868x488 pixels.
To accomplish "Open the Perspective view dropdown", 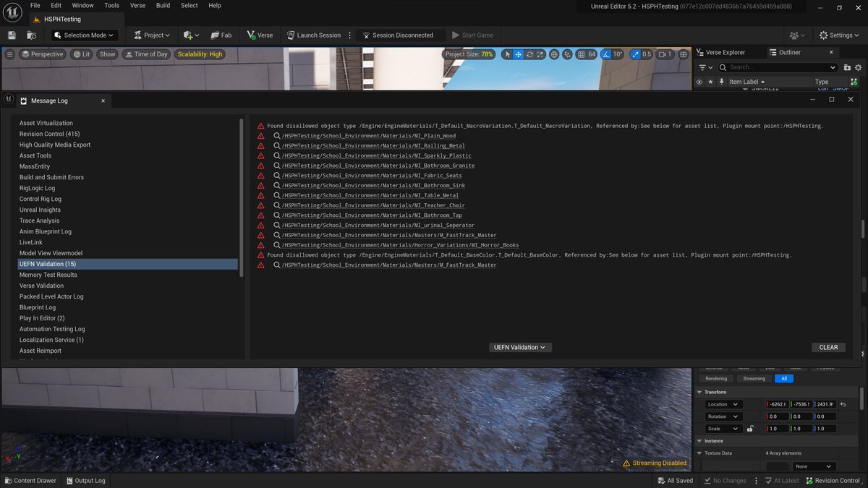I will coord(43,54).
